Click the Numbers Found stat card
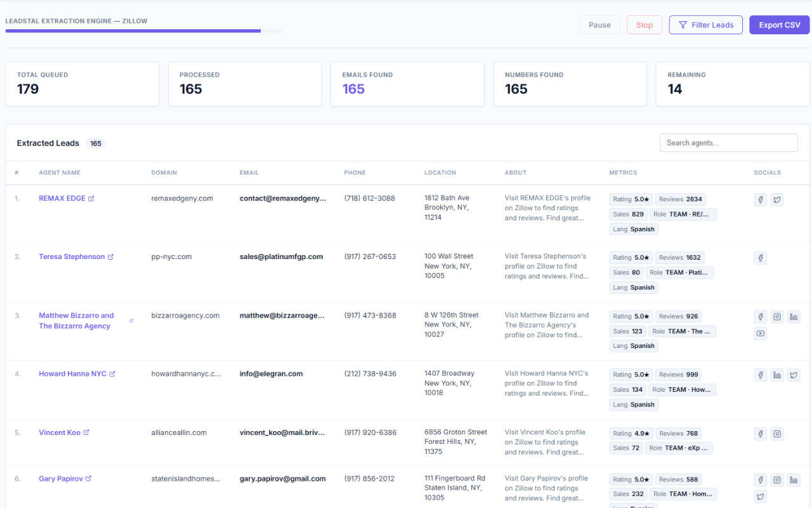 click(570, 84)
